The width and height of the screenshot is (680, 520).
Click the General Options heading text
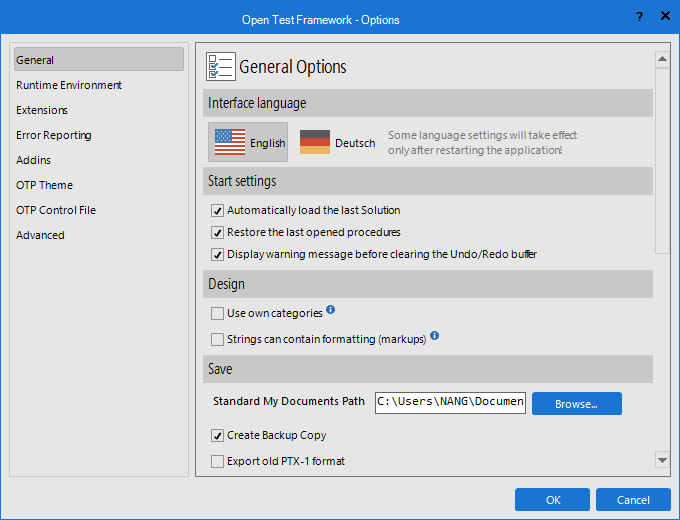[x=293, y=67]
